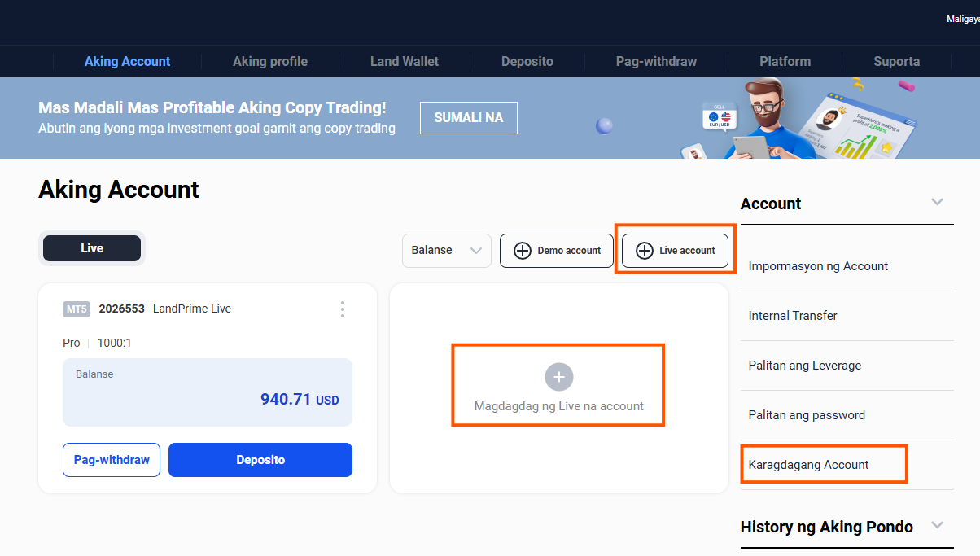Click the MT5 platform badge

pyautogui.click(x=76, y=309)
